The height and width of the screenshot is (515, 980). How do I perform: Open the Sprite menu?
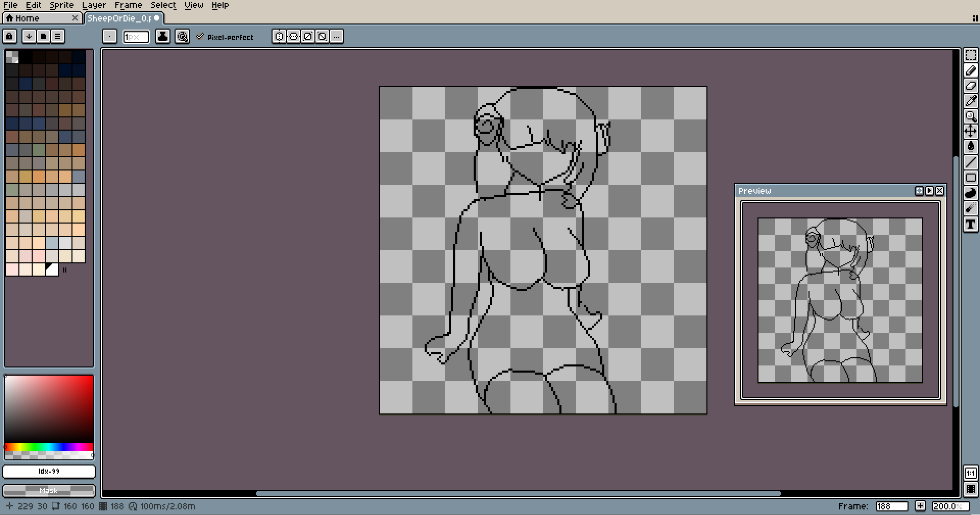[61, 5]
